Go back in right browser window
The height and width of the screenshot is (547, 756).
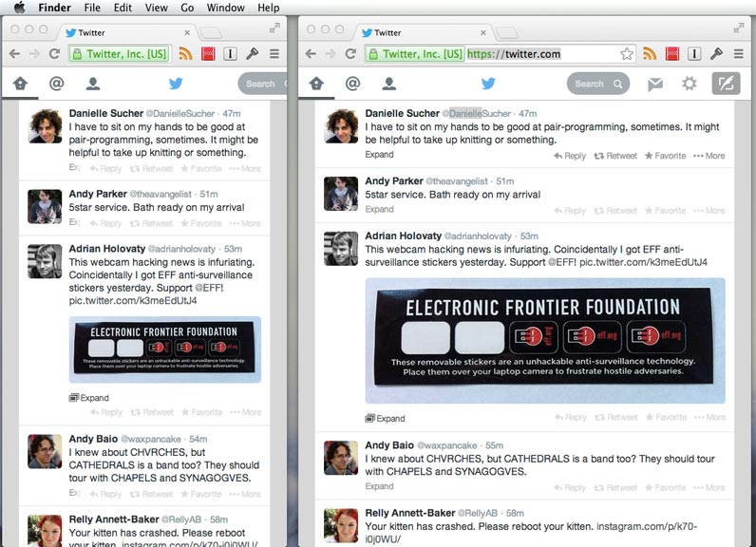click(311, 53)
